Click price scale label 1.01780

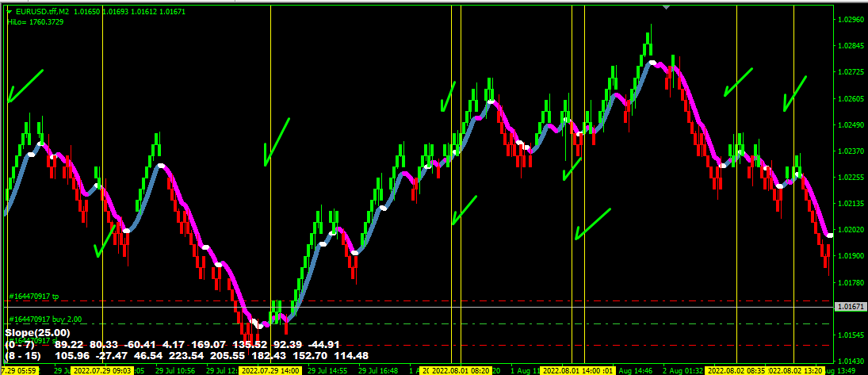click(x=851, y=282)
